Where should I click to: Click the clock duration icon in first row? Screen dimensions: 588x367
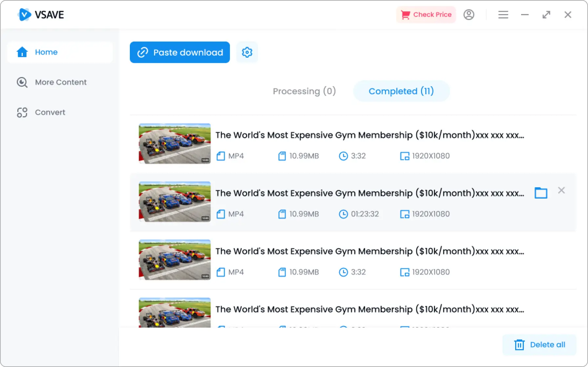pyautogui.click(x=343, y=156)
